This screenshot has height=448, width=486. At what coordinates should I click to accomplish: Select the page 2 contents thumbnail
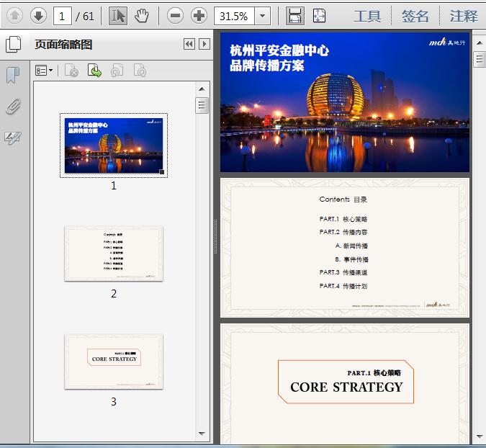coord(114,254)
